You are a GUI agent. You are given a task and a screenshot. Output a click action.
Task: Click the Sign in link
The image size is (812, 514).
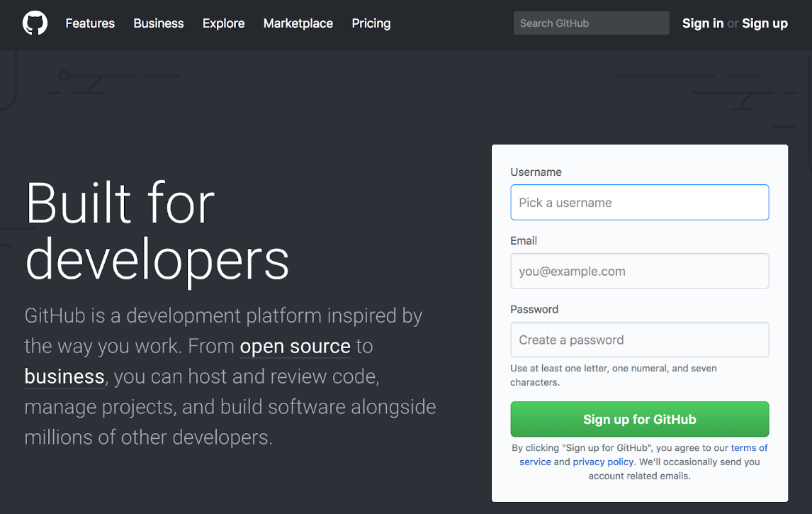pyautogui.click(x=703, y=23)
